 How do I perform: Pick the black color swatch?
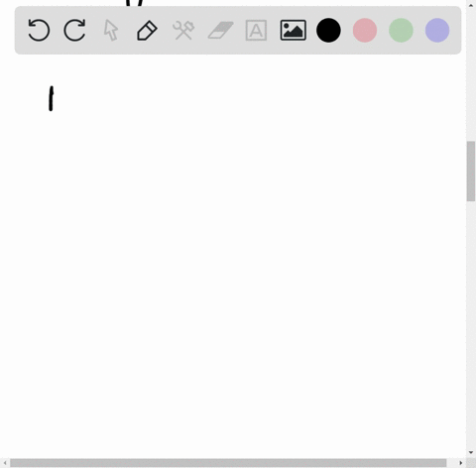328,31
